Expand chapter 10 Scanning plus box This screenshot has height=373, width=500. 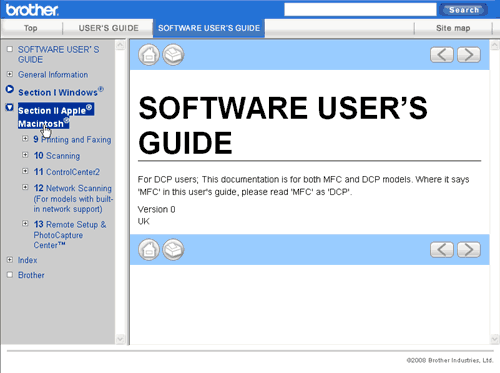(25, 155)
